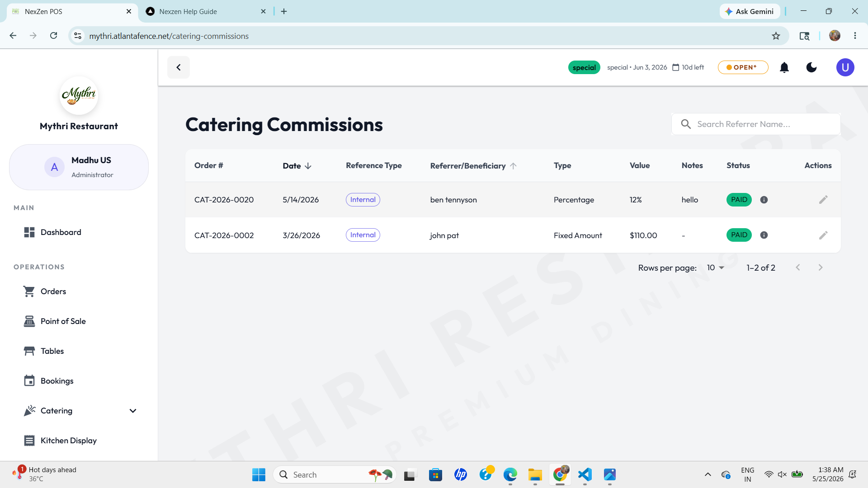This screenshot has height=488, width=868.
Task: Click the Kitchen Display icon
Action: 29,441
